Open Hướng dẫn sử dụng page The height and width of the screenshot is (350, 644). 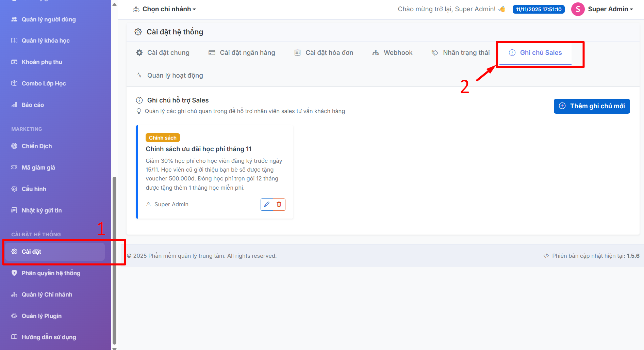[49, 337]
